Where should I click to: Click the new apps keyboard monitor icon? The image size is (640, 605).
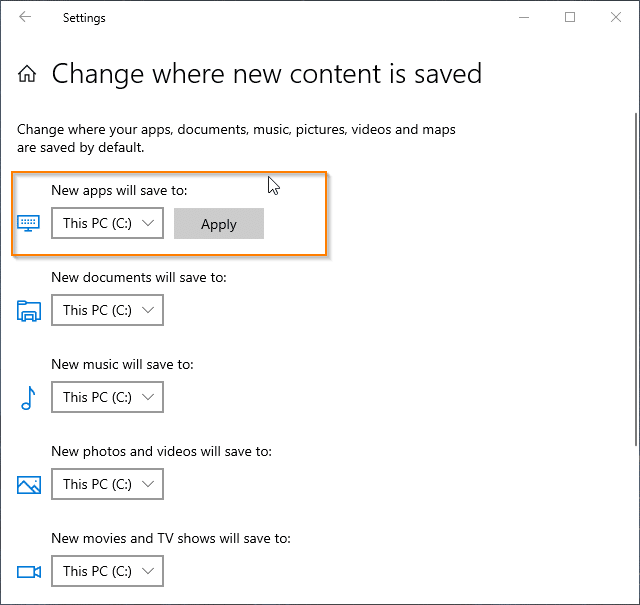(x=29, y=223)
